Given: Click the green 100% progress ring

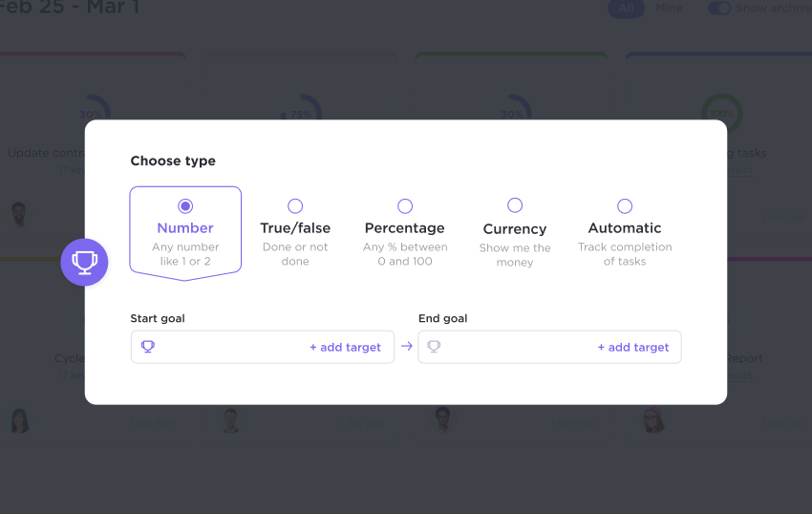Looking at the screenshot, I should pos(721,110).
